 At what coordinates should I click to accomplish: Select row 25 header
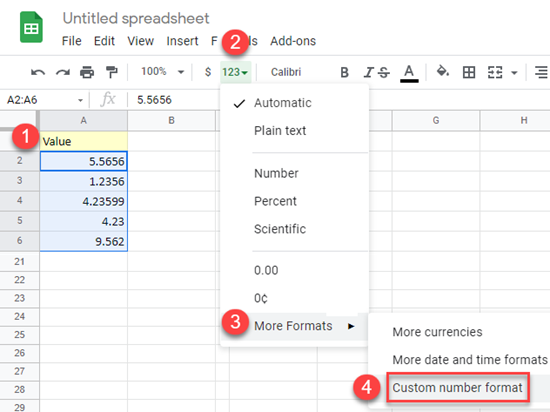pos(20,335)
